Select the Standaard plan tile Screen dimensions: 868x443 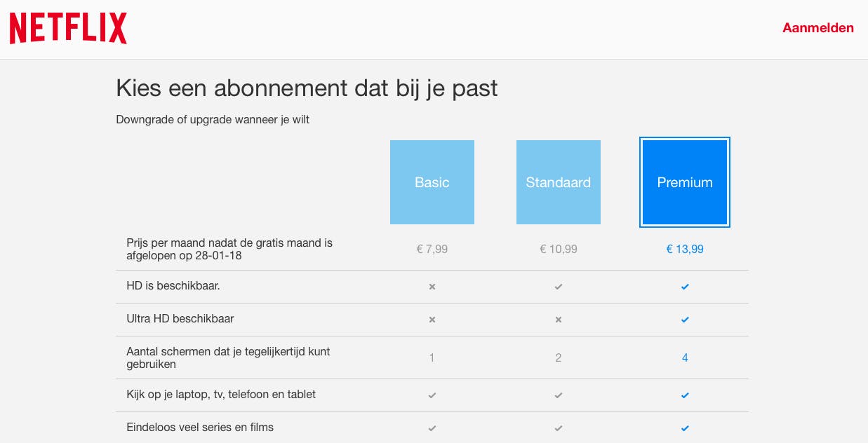(559, 182)
